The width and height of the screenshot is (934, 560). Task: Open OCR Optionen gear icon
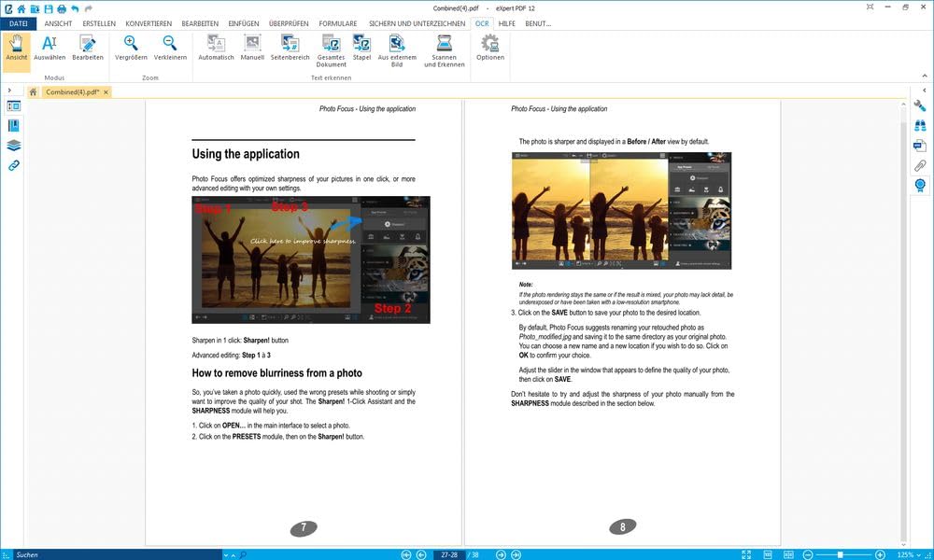[x=489, y=47]
